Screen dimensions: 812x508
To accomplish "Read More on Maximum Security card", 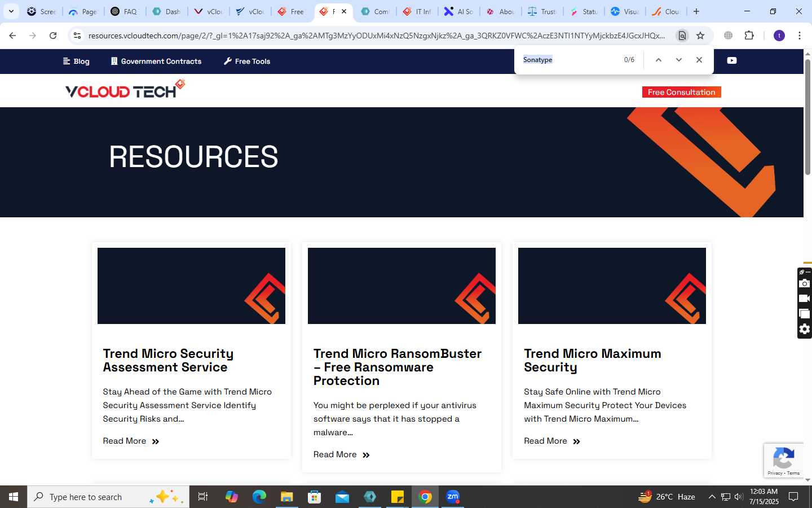I will click(x=552, y=441).
